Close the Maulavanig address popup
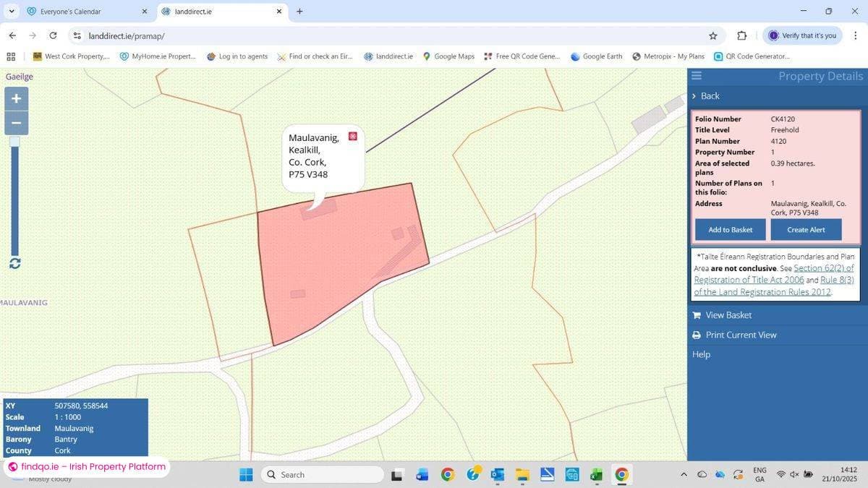This screenshot has height=488, width=868. (x=352, y=136)
